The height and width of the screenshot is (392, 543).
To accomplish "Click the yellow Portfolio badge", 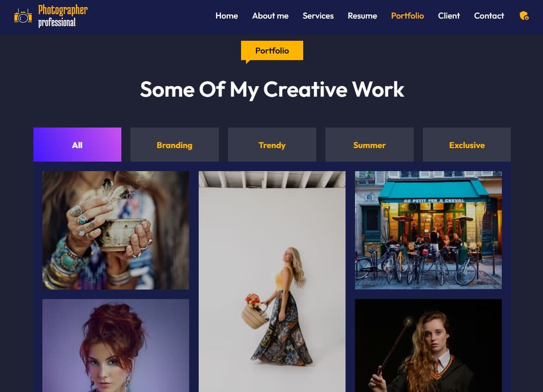I will pos(272,51).
